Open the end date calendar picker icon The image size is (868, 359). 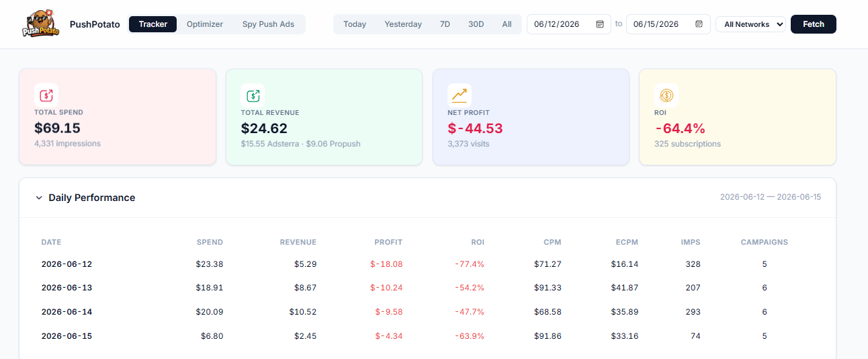coord(699,24)
